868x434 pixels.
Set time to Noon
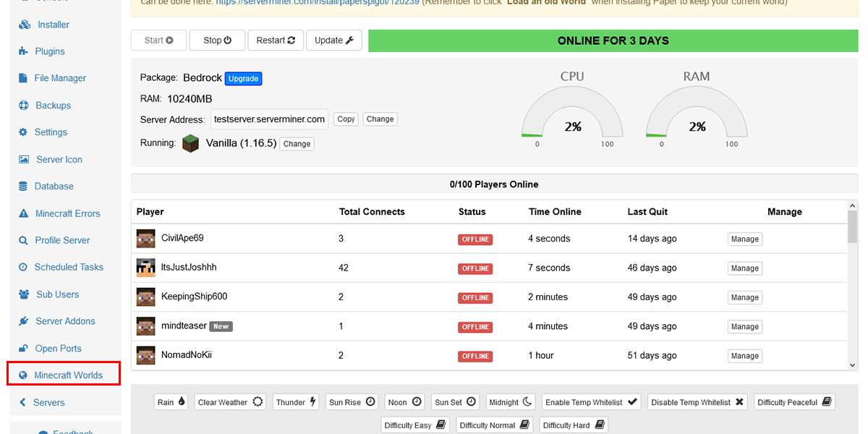tap(405, 402)
